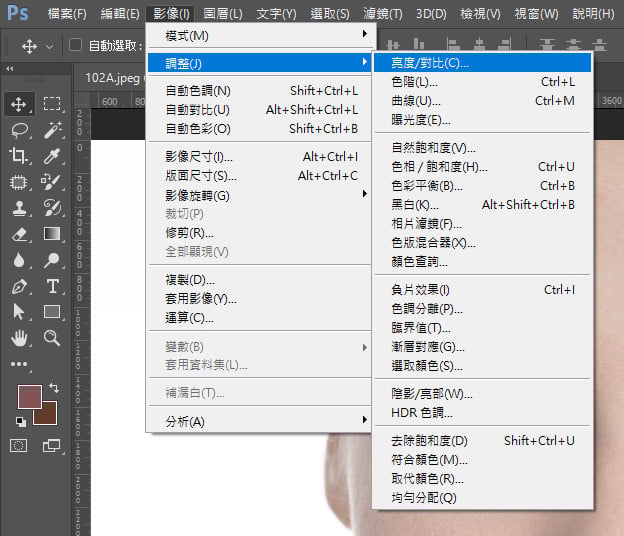Click the foreground color swatch

[28, 396]
